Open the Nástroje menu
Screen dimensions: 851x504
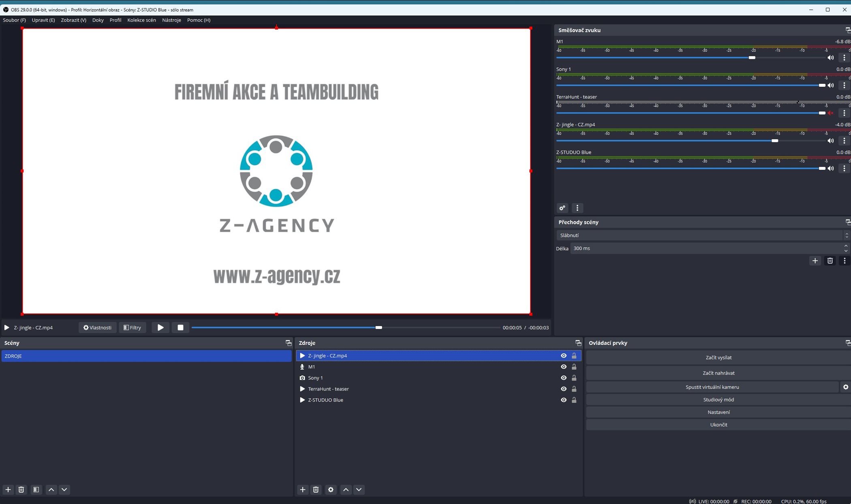coord(171,20)
